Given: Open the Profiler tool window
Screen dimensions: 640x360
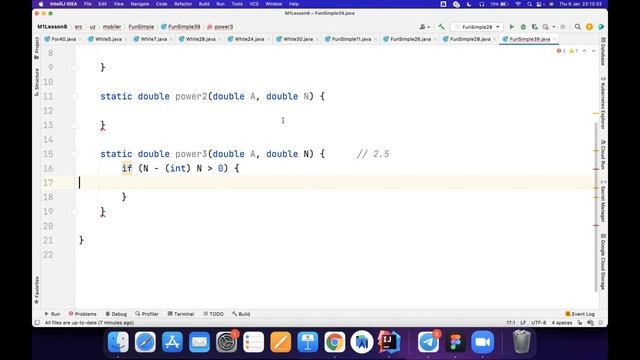Looking at the screenshot, I should [147, 314].
